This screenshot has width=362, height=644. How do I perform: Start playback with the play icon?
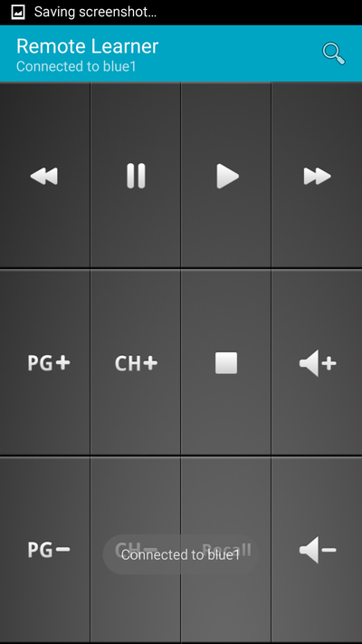click(226, 176)
